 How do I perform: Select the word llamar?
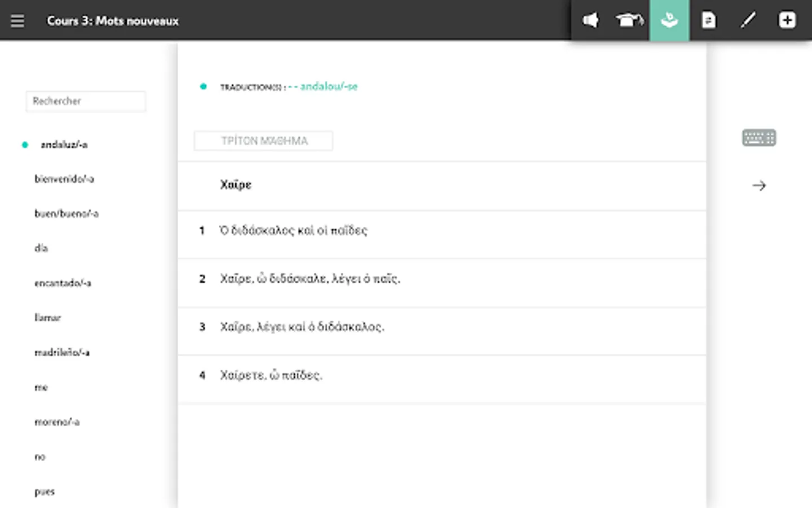pos(47,317)
